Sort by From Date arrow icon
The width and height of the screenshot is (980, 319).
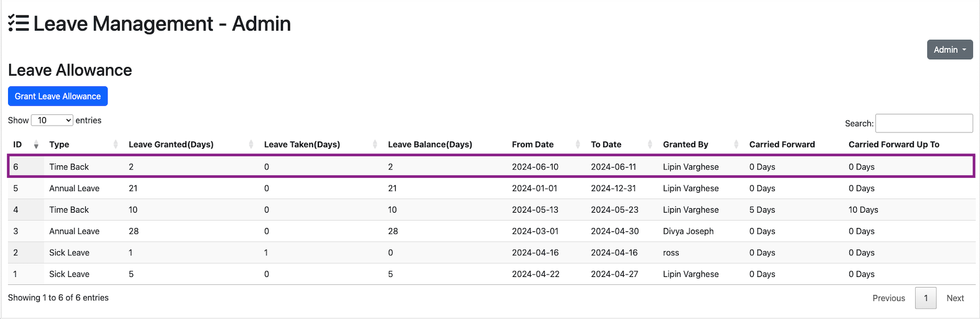[x=578, y=144]
